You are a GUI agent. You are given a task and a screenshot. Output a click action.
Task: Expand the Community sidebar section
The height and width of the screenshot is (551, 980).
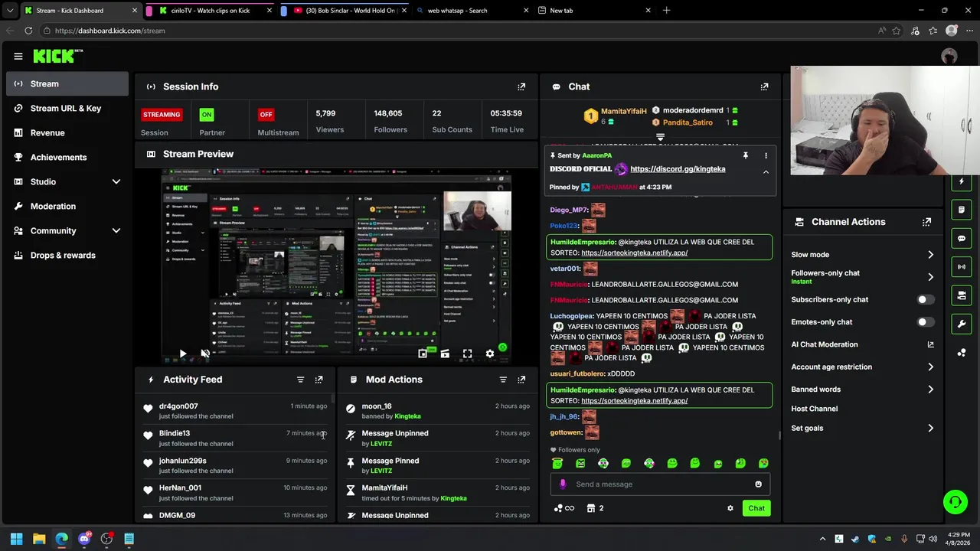point(116,231)
